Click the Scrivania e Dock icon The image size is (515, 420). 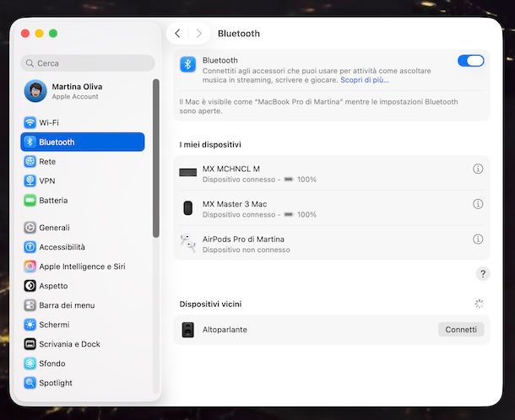tap(30, 344)
